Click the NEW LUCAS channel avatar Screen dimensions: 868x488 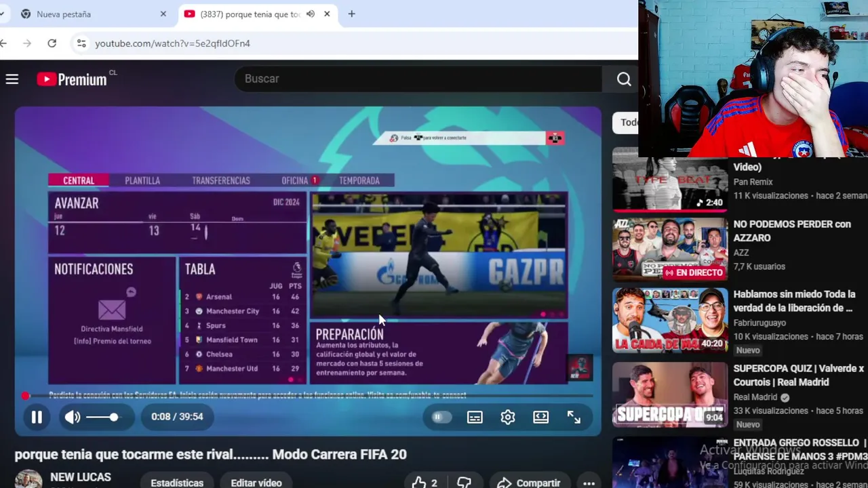[28, 480]
